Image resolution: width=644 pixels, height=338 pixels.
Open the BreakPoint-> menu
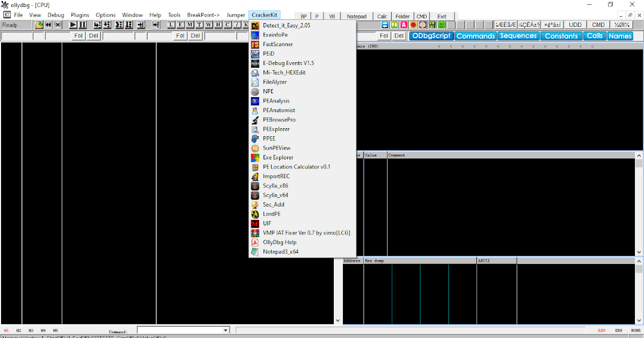coord(203,15)
